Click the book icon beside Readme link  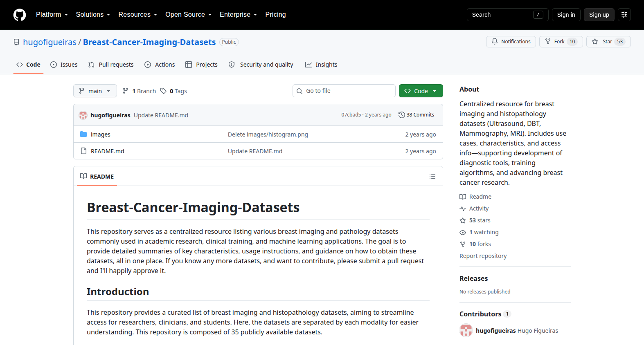click(x=463, y=197)
